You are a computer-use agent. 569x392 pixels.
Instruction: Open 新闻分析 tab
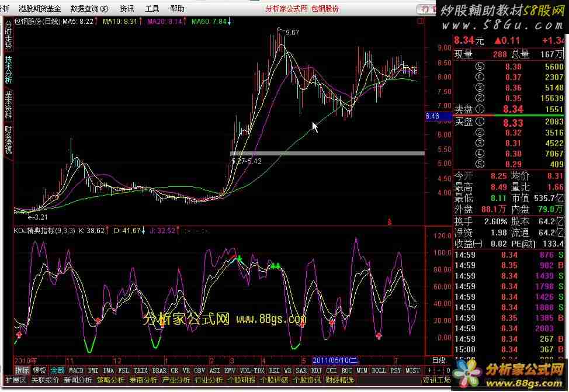click(x=78, y=380)
